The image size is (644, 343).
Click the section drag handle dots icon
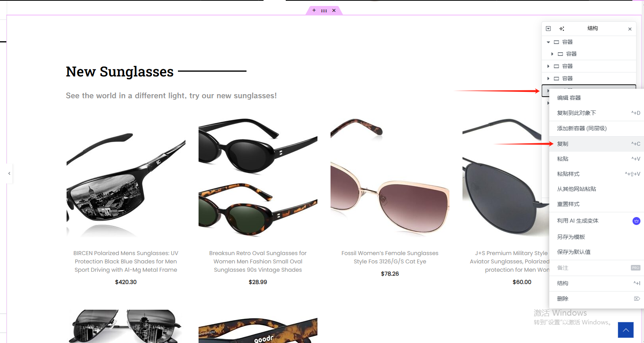point(324,11)
